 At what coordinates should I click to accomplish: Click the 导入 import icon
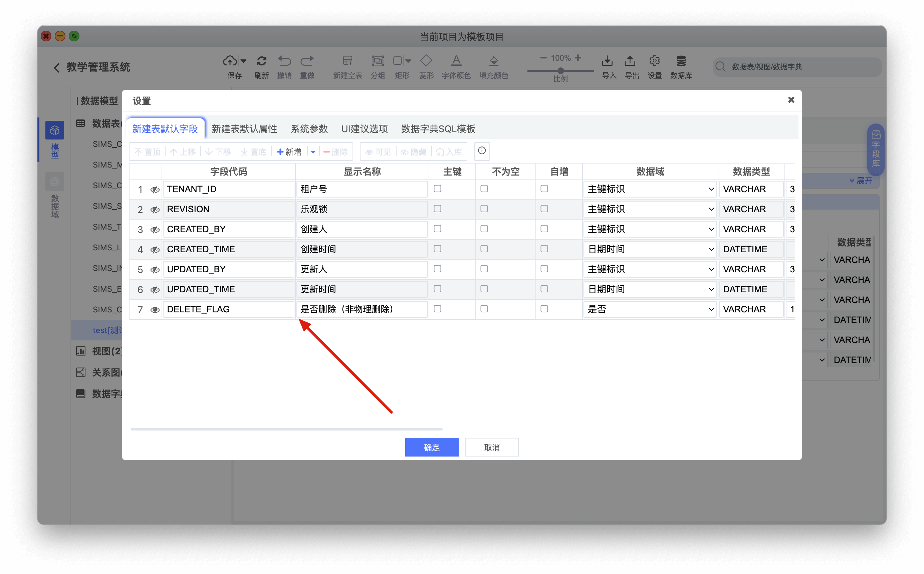click(607, 61)
